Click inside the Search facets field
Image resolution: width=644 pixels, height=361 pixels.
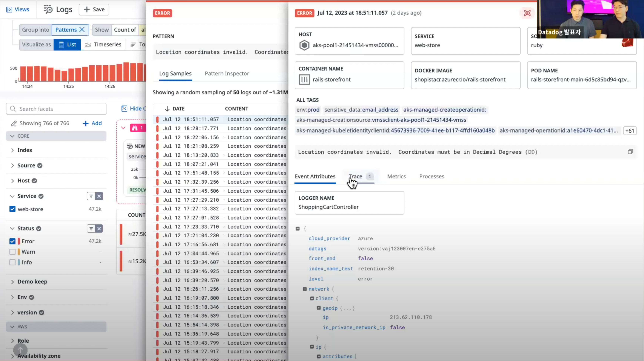pos(56,109)
